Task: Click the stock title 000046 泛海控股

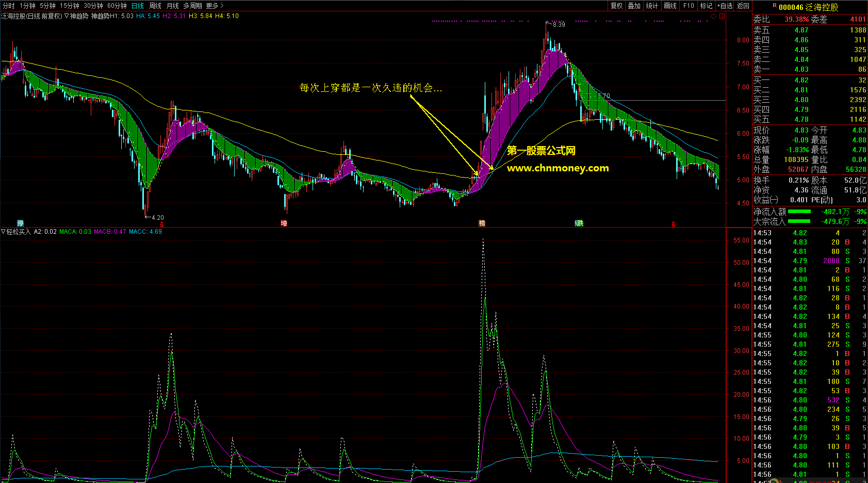Action: coord(809,7)
